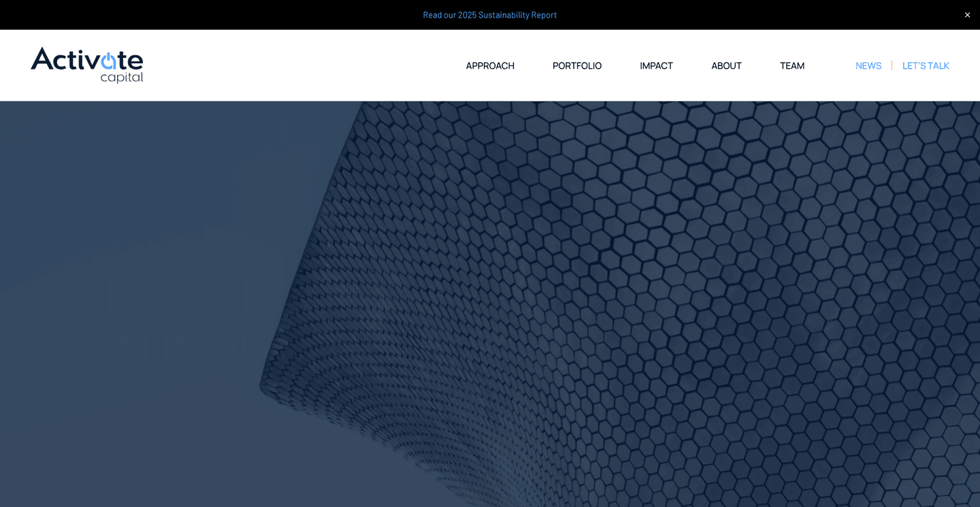Image resolution: width=980 pixels, height=507 pixels.
Task: Open the IMPACT page
Action: coord(656,65)
